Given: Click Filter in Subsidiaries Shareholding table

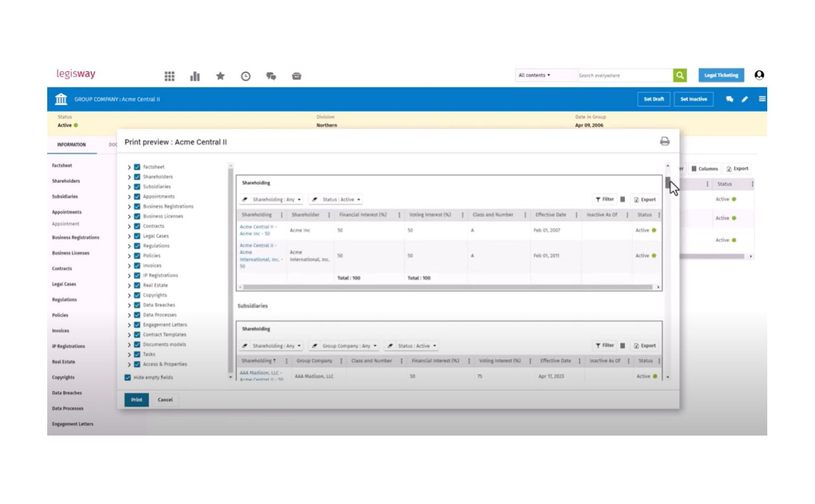Looking at the screenshot, I should (x=604, y=345).
